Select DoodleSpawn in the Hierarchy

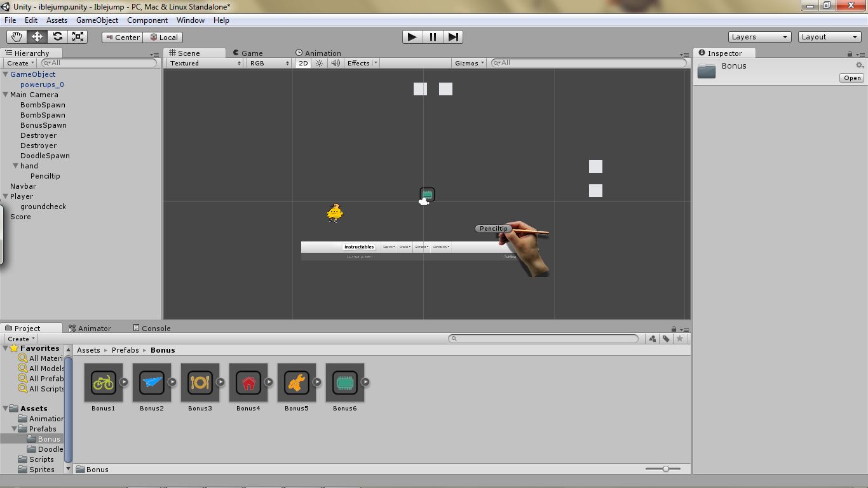point(45,156)
